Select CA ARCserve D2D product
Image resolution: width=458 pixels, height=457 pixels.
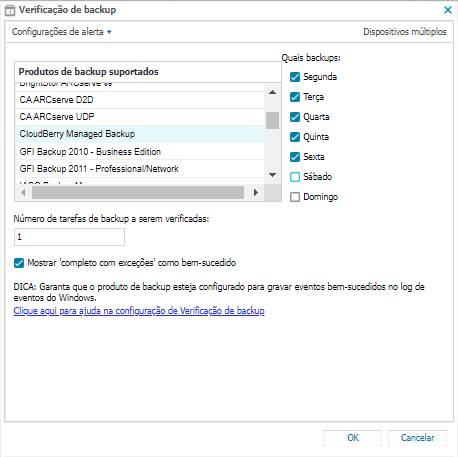(140, 100)
